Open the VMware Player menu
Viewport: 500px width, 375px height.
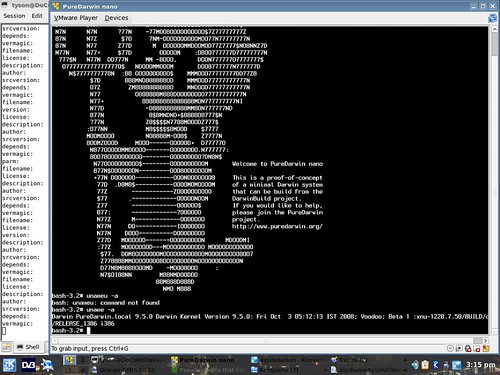76,18
